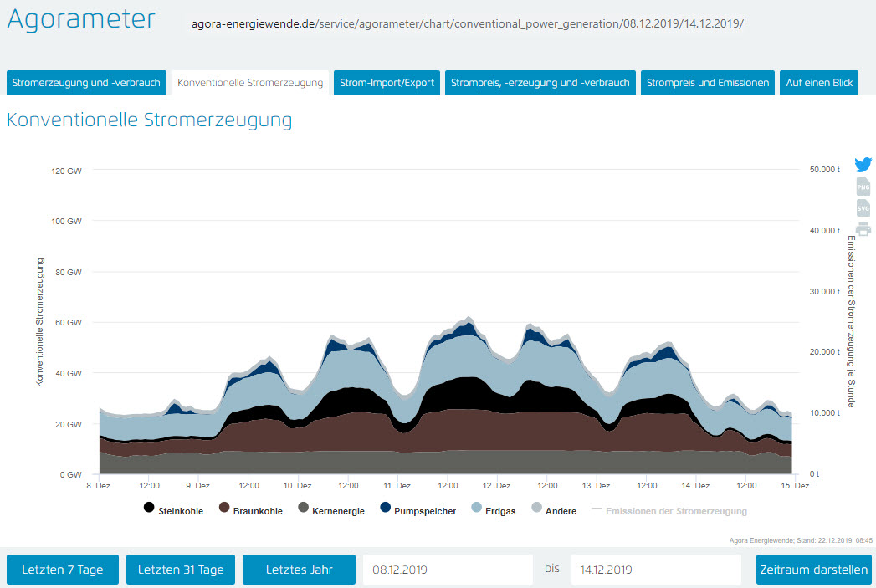Enable Emissionen der Stromerzeugung line
Image resolution: width=876 pixels, height=588 pixels.
[x=669, y=510]
